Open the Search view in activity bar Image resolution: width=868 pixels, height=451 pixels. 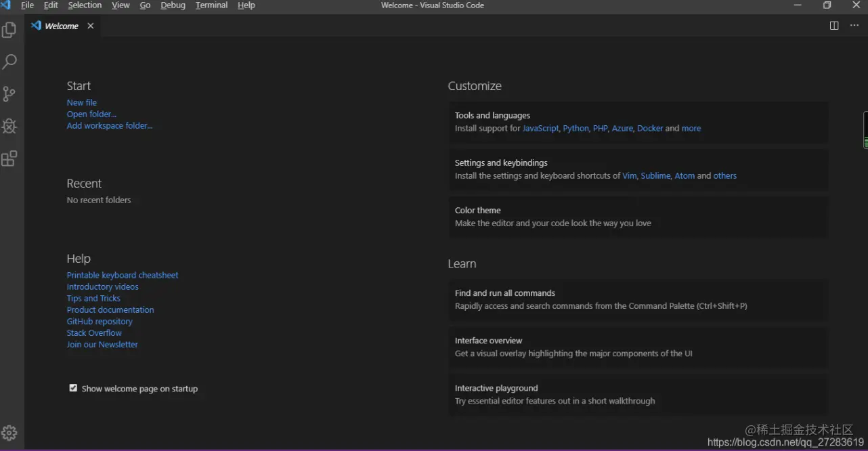click(9, 62)
